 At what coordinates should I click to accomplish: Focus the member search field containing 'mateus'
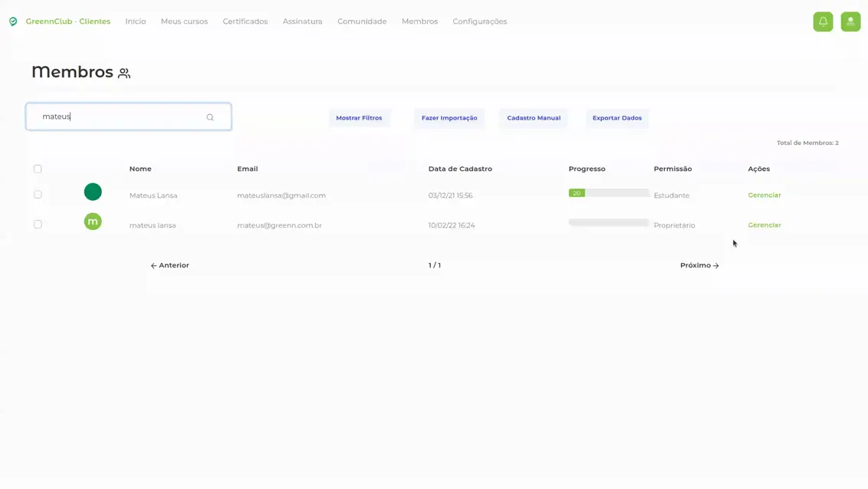[128, 117]
